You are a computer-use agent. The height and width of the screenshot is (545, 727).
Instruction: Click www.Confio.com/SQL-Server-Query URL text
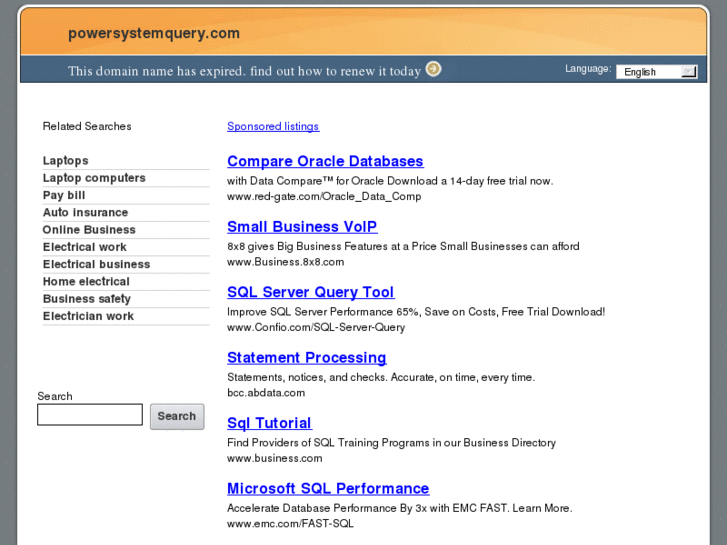(316, 327)
